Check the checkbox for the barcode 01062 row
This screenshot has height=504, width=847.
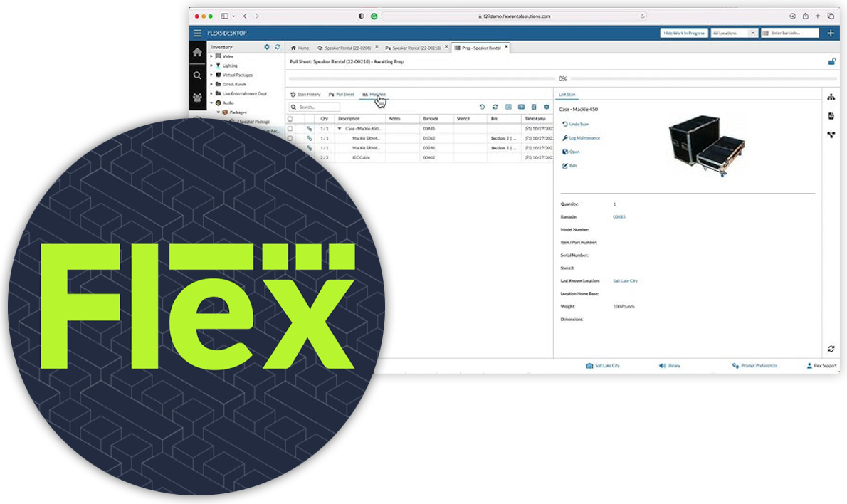(x=290, y=138)
